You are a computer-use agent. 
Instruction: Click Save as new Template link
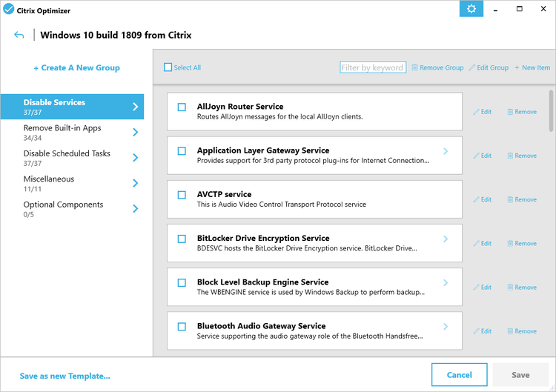pos(65,376)
